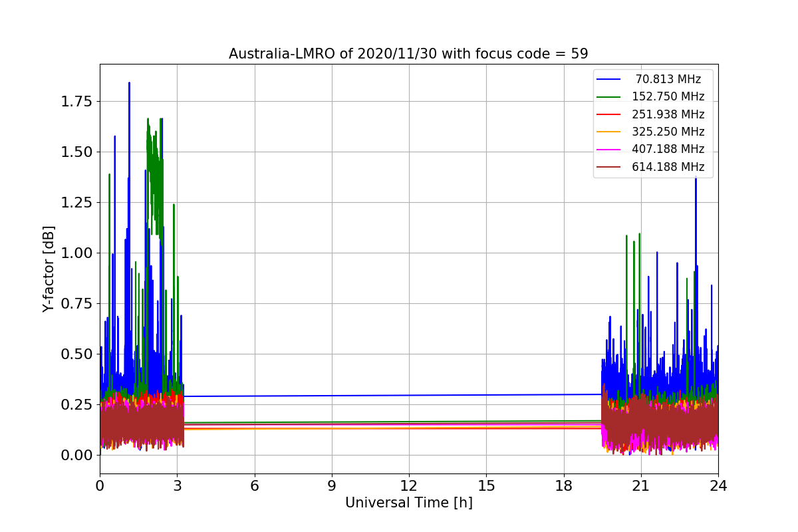Click the 0.25 y-axis tick label
The height and width of the screenshot is (532, 798).
(x=78, y=404)
